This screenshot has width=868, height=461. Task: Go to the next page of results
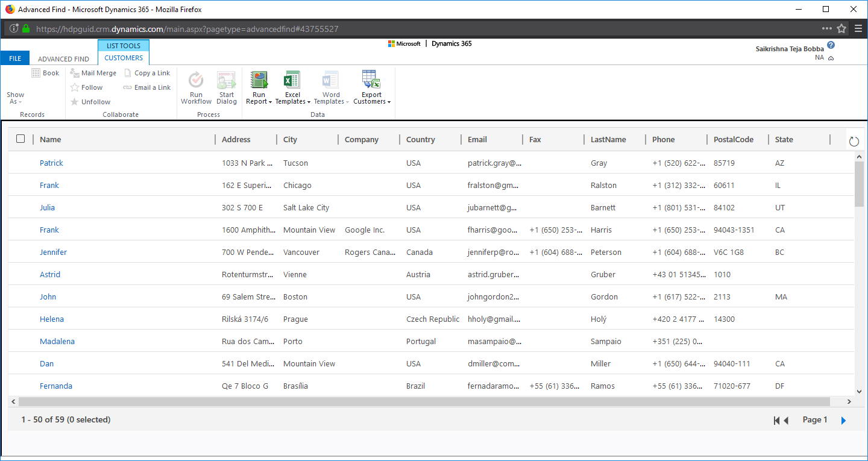tap(843, 420)
